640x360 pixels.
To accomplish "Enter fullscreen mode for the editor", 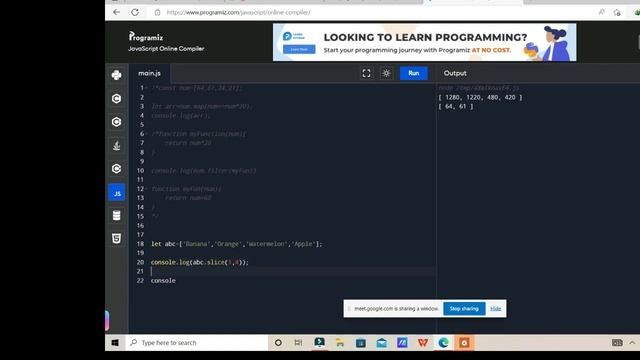I will click(366, 73).
